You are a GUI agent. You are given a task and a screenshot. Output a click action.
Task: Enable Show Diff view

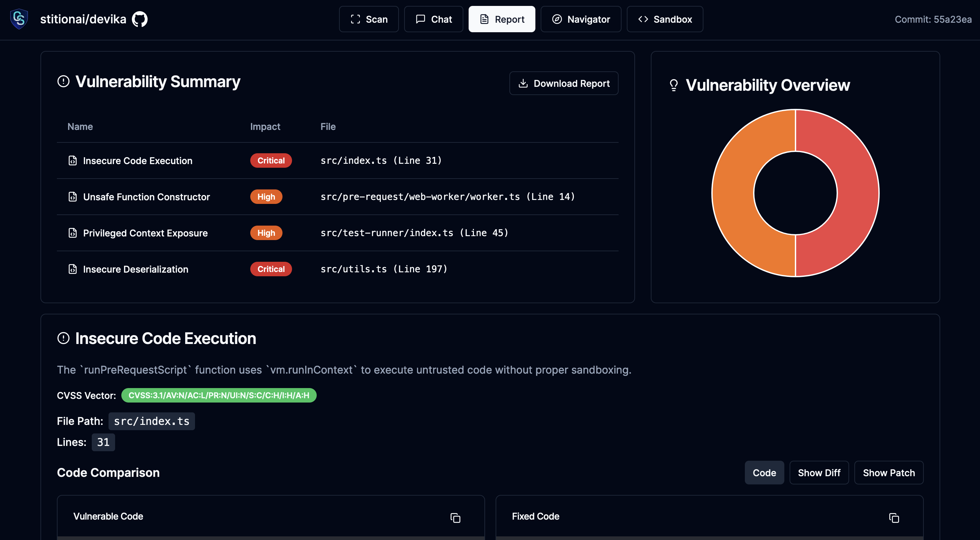(819, 472)
